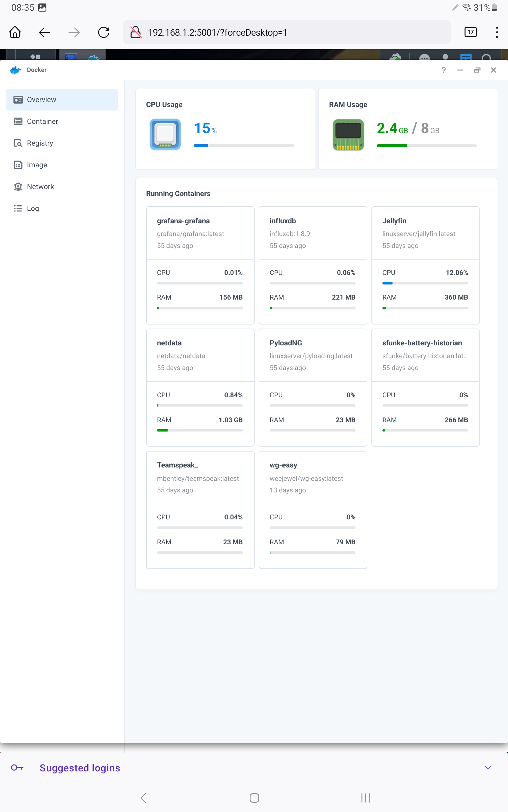Click the Suggested logins label
508x812 pixels.
click(80, 768)
